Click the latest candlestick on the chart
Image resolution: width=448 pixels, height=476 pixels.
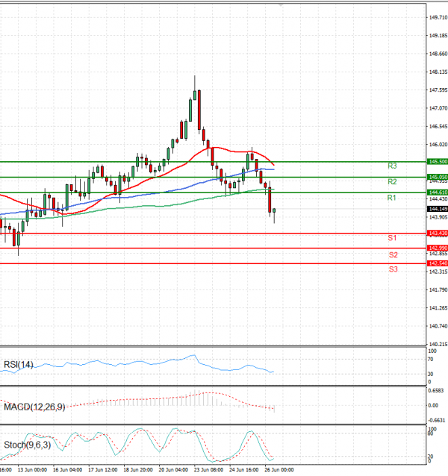click(x=275, y=214)
